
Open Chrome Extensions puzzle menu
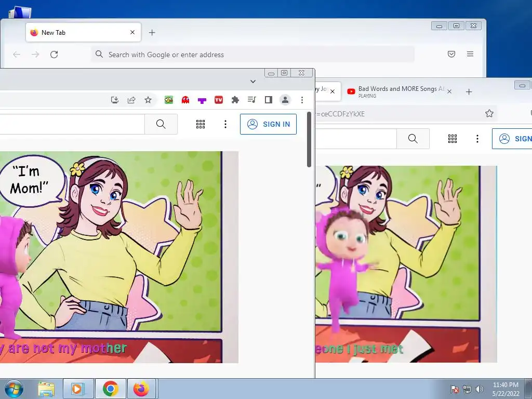click(x=235, y=100)
